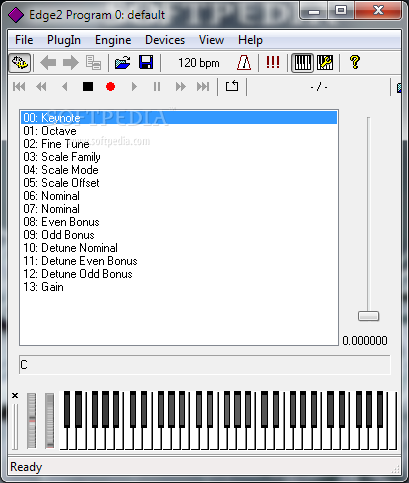This screenshot has width=409, height=483.
Task: Select '03: Scale Family' parameter
Action: (179, 157)
